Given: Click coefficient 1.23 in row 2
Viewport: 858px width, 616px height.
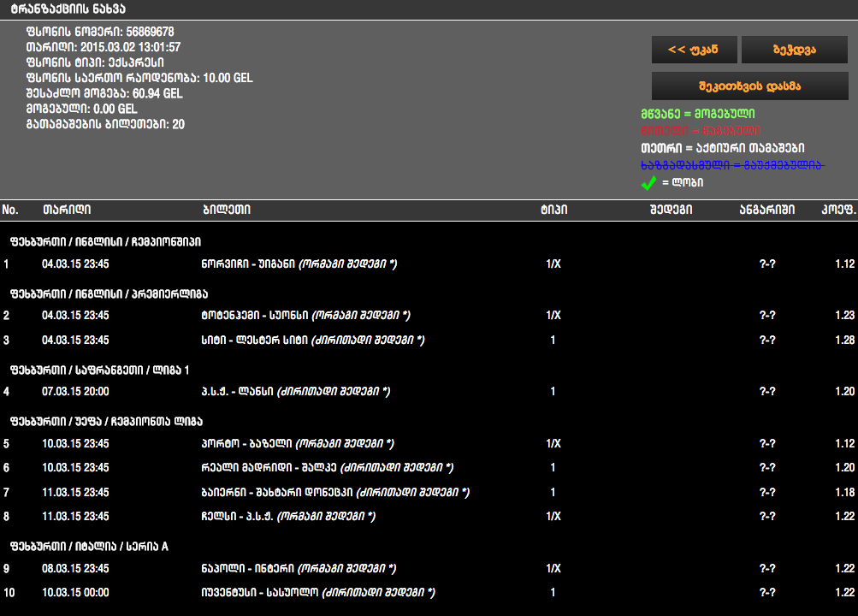Looking at the screenshot, I should (x=845, y=315).
